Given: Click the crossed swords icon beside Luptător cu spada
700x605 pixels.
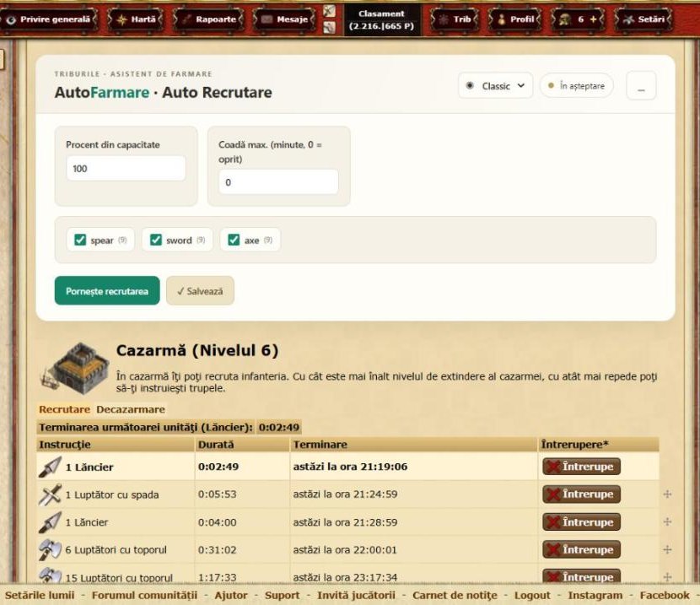Looking at the screenshot, I should coord(50,494).
